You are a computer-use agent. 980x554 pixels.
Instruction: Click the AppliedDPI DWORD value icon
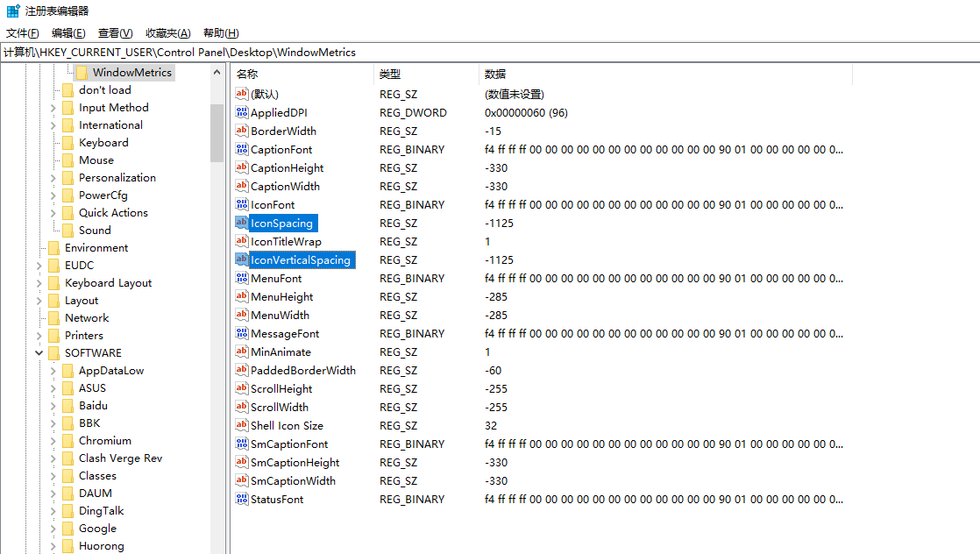pyautogui.click(x=242, y=112)
